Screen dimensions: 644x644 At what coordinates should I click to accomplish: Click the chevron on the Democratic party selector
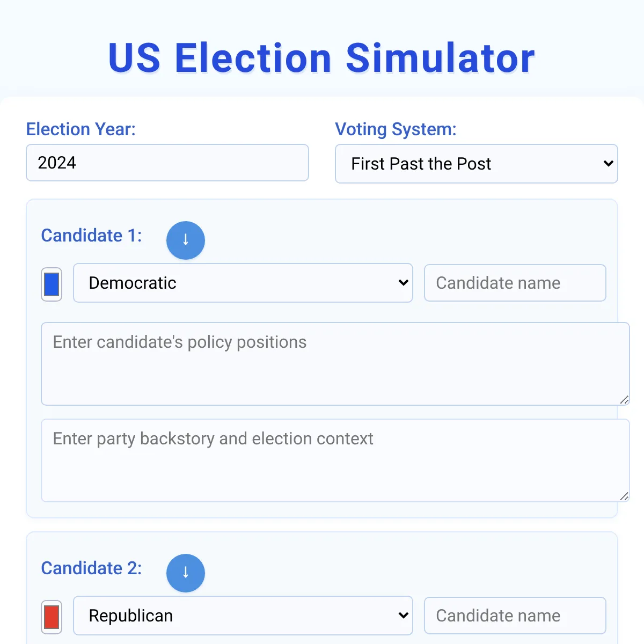pyautogui.click(x=404, y=283)
